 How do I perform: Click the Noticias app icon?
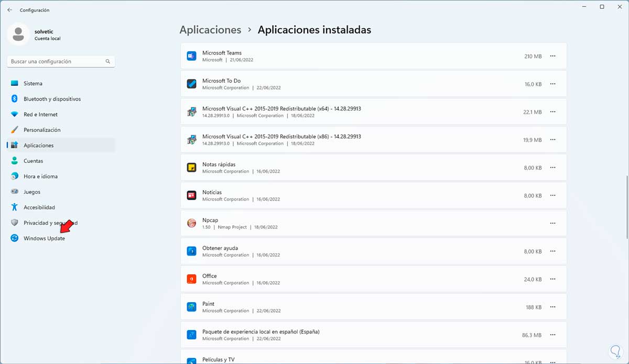pos(191,195)
